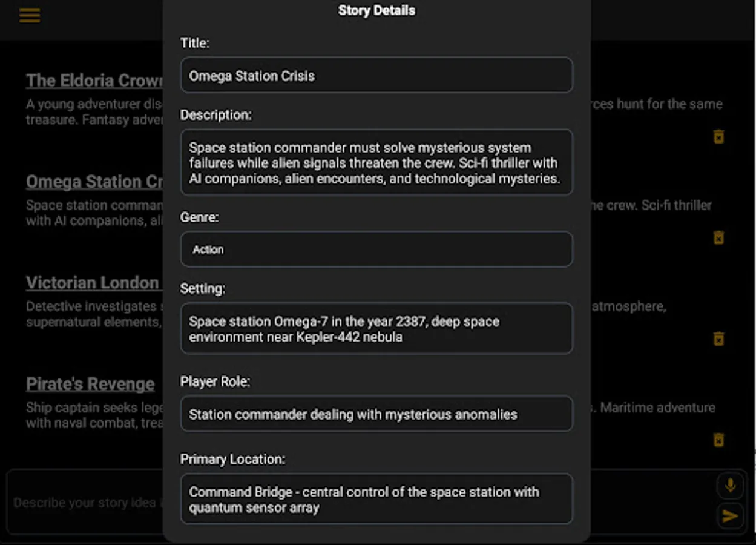Delete the Victorian London story with trash icon

718,339
